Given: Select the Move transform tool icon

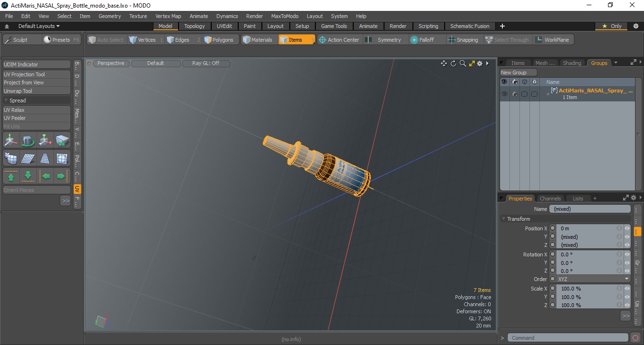Looking at the screenshot, I should tap(11, 140).
